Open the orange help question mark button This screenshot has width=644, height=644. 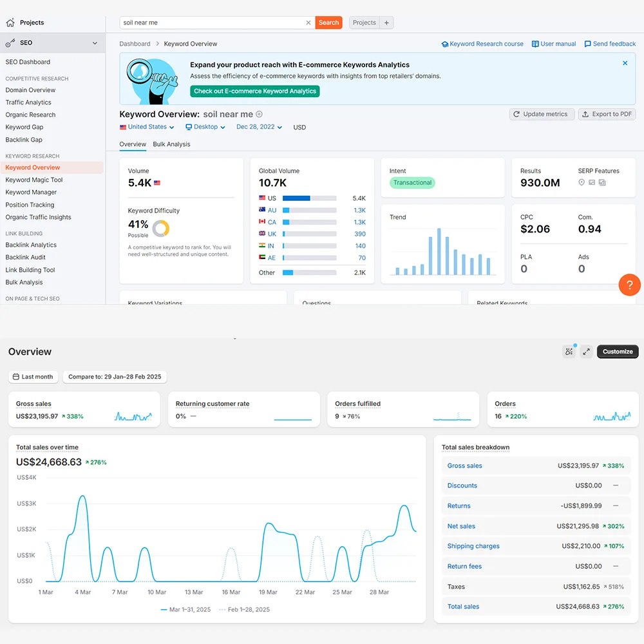point(629,285)
